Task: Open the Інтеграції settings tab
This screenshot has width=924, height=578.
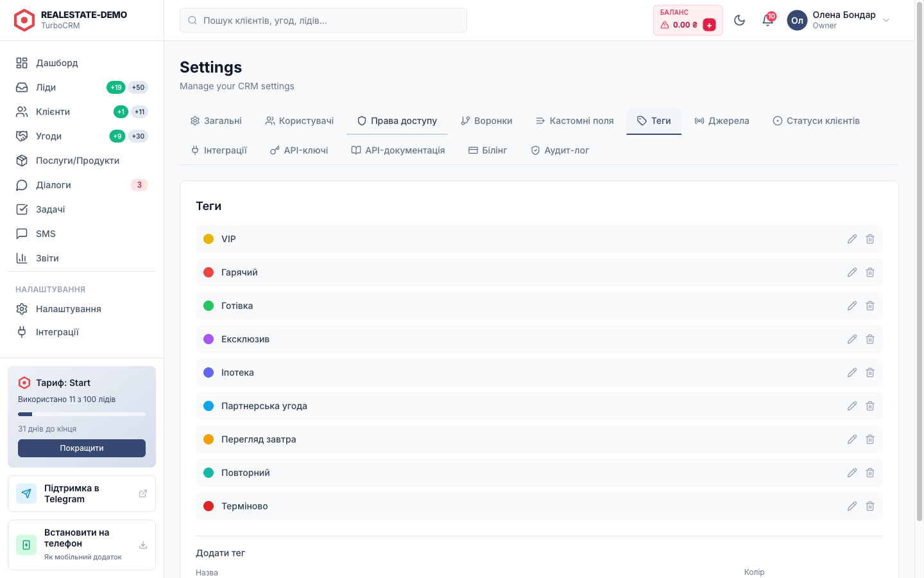Action: pos(219,150)
